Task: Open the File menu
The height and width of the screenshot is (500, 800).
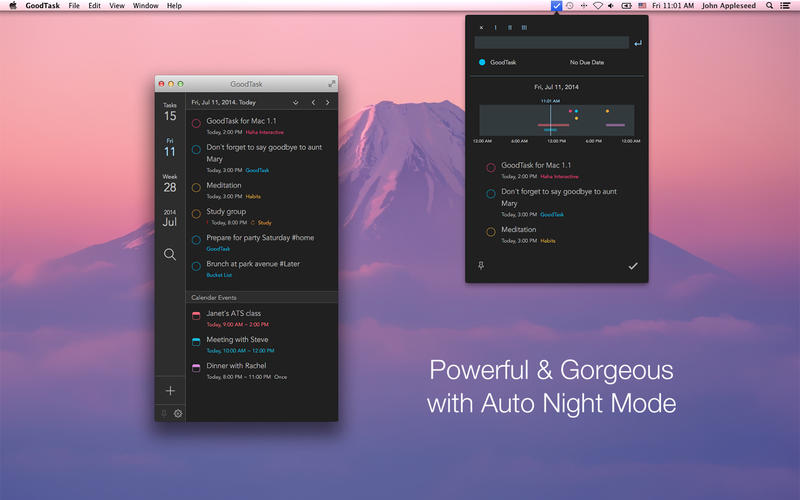Action: point(74,6)
